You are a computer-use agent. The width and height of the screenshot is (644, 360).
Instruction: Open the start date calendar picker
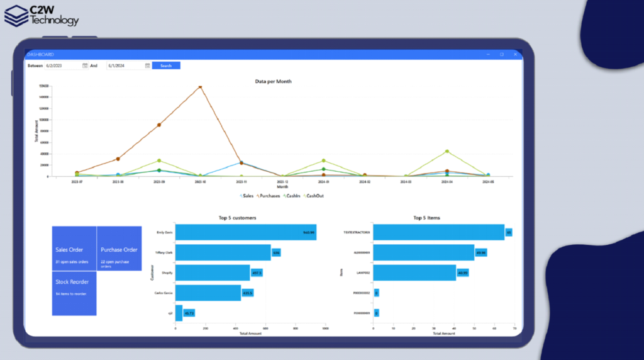[85, 65]
